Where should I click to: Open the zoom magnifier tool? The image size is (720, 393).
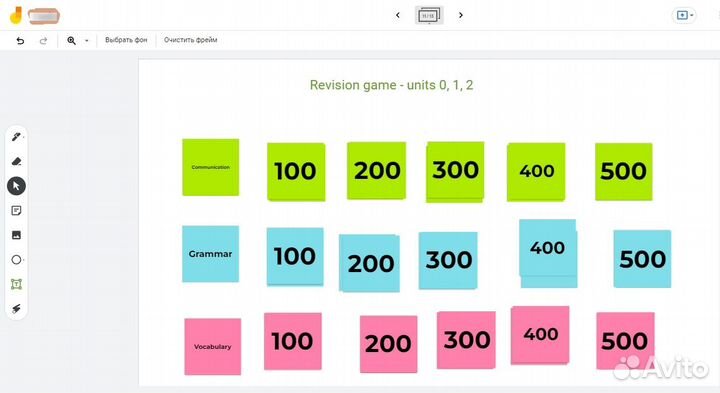[72, 40]
